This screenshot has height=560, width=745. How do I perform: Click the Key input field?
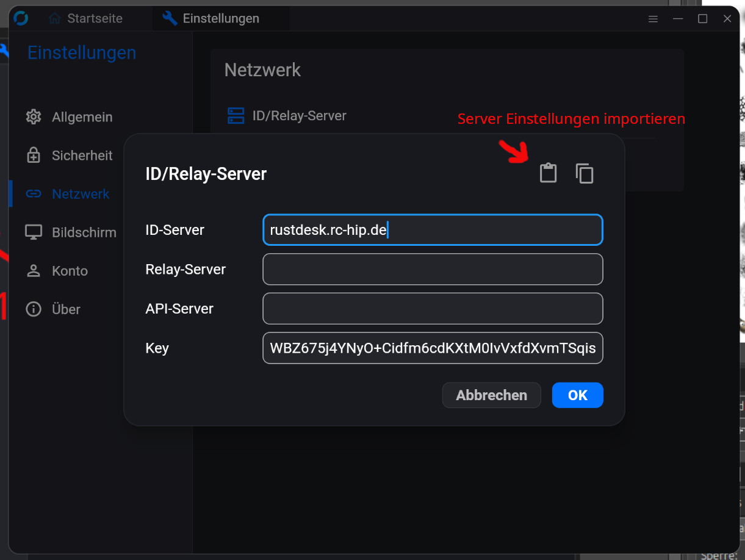coord(433,348)
